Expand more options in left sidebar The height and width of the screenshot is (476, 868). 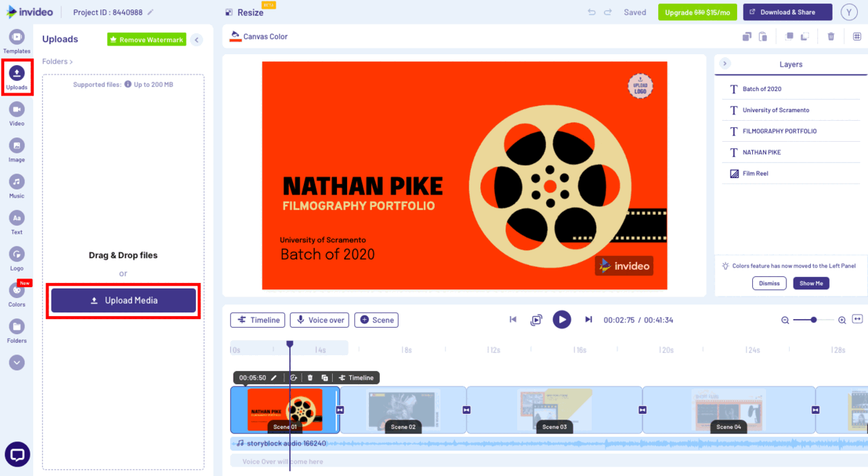pyautogui.click(x=16, y=362)
